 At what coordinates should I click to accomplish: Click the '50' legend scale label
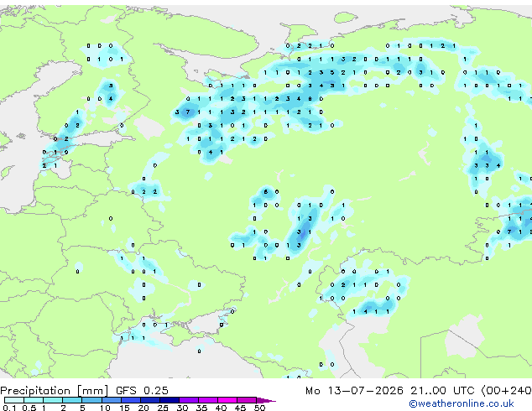pos(259,408)
